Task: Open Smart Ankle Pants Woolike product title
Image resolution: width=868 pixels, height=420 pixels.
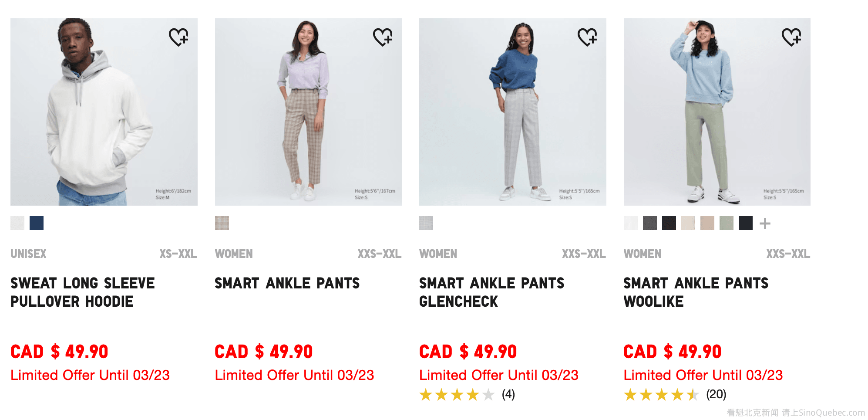Action: pyautogui.click(x=696, y=292)
